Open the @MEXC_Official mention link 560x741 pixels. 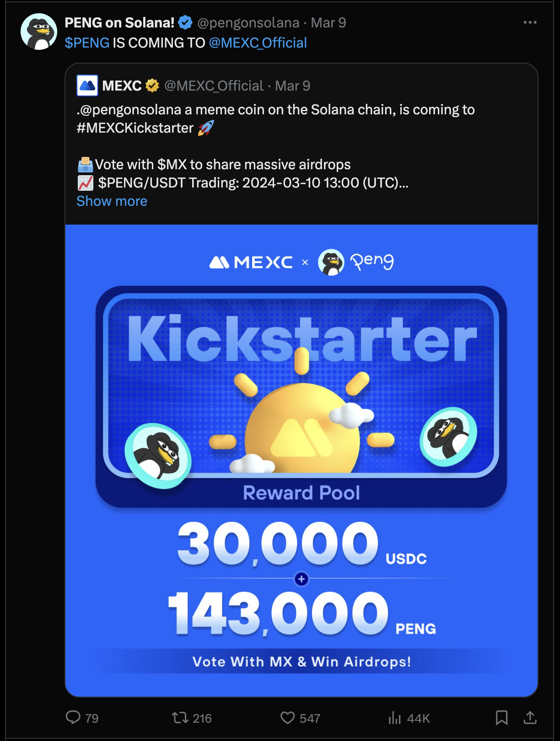258,43
